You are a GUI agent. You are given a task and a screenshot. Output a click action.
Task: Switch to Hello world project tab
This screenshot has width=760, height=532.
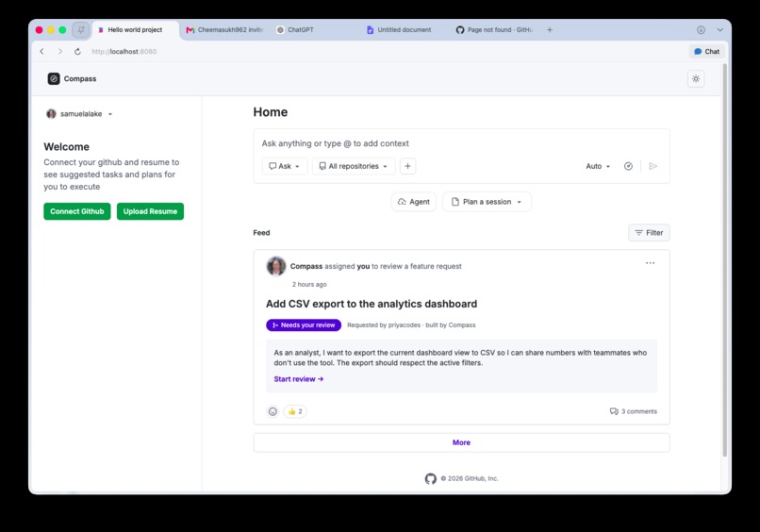click(135, 29)
